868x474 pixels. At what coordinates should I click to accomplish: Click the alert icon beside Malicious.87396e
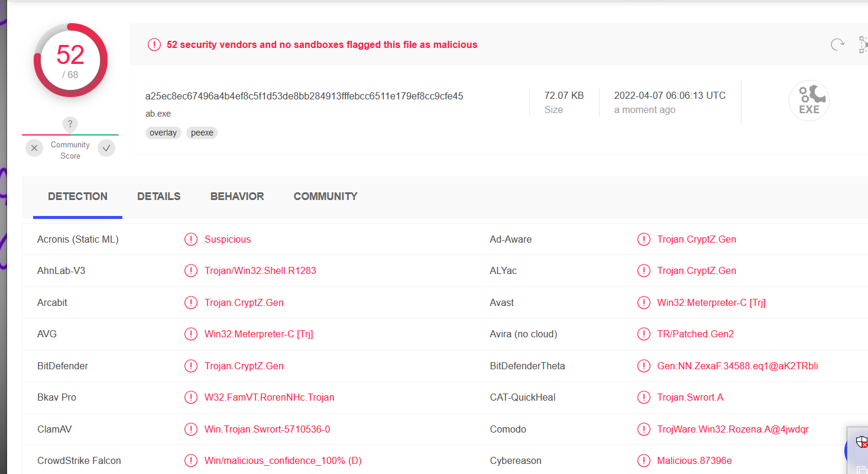[644, 460]
